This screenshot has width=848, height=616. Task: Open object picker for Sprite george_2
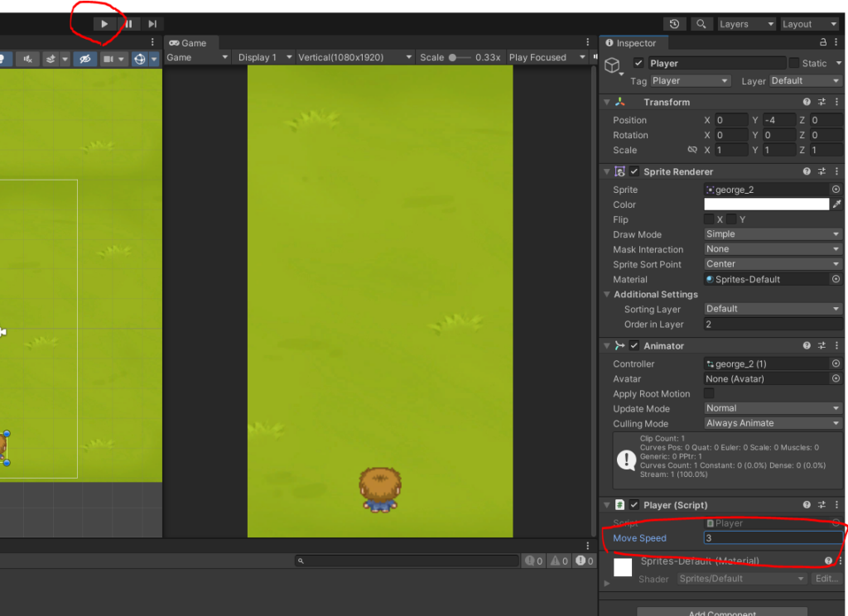point(836,190)
